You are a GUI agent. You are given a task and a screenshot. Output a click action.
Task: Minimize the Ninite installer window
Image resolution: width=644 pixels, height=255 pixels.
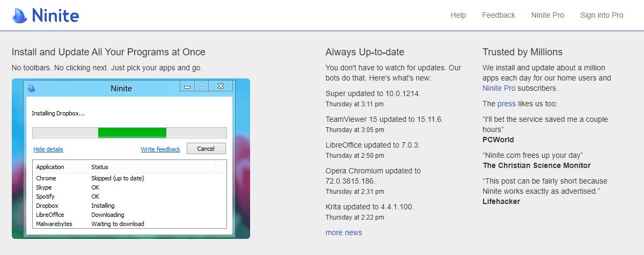click(x=187, y=86)
